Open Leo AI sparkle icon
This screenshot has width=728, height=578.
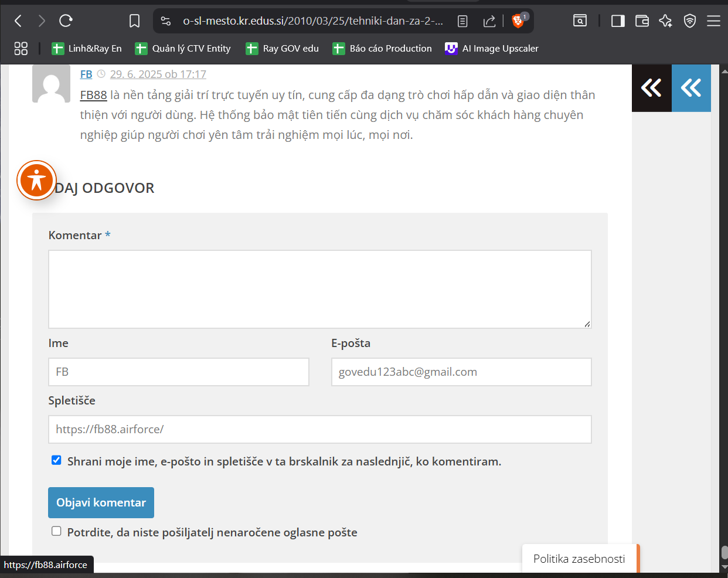pyautogui.click(x=666, y=21)
